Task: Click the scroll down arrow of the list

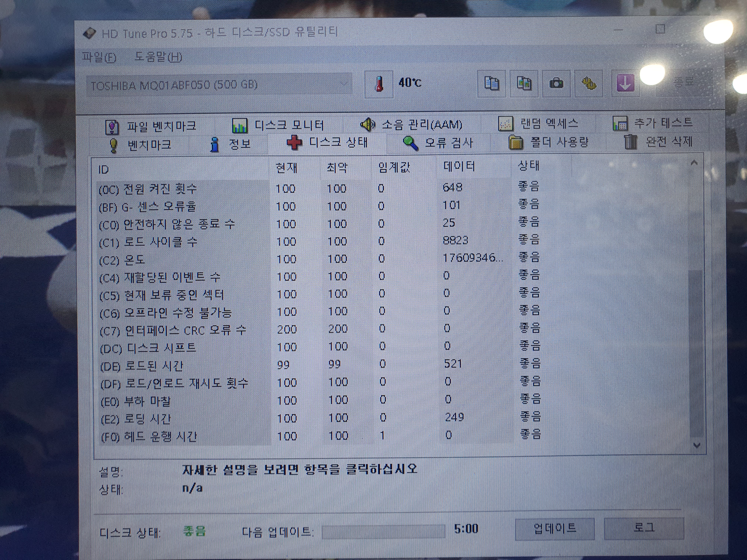Action: click(697, 446)
